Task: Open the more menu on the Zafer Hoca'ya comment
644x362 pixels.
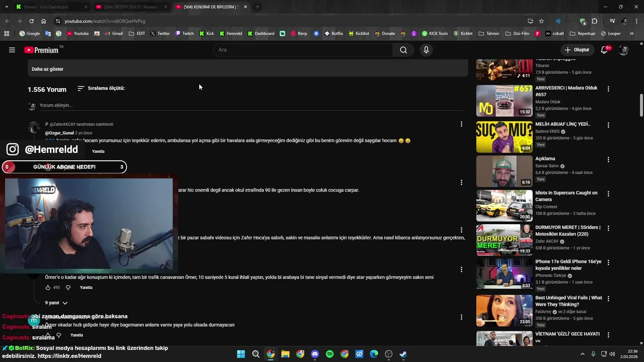Action: pos(461,230)
